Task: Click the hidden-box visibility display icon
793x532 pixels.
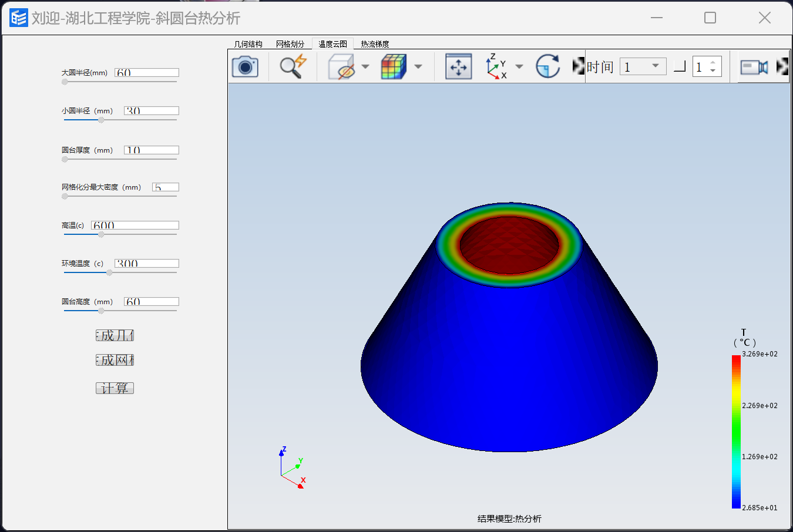Action: pos(341,66)
